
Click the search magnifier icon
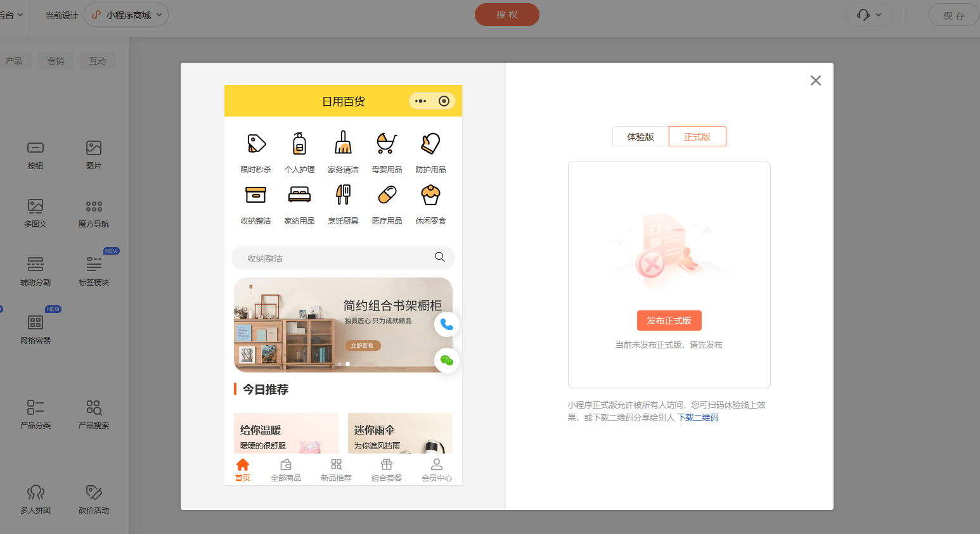coord(440,257)
